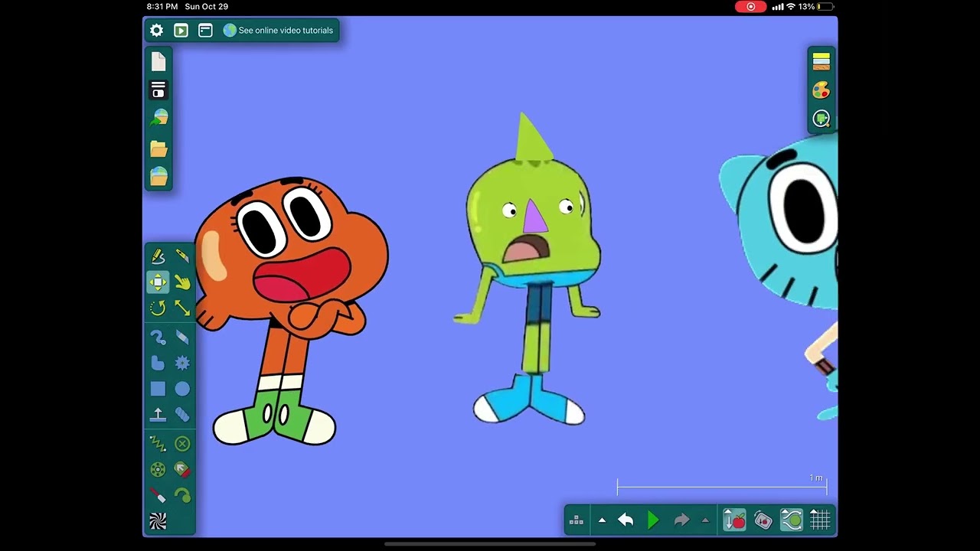Create a new scene with blank page icon
980x551 pixels.
158,62
